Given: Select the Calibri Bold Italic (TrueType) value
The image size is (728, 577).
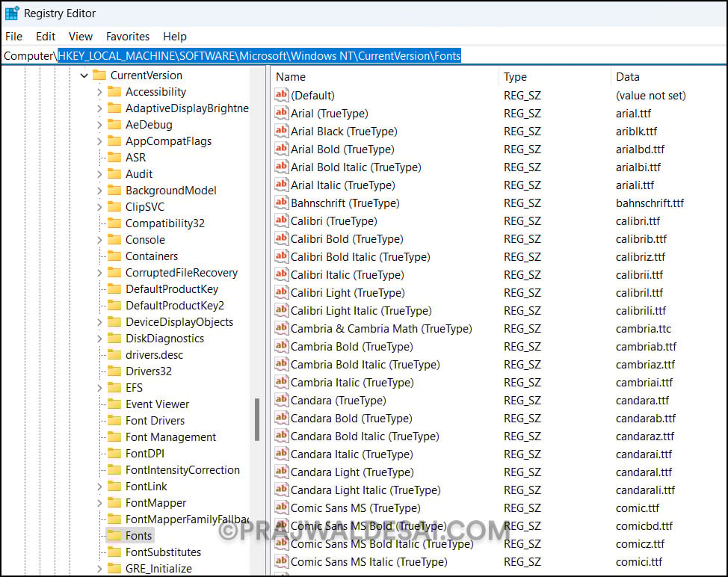Looking at the screenshot, I should [360, 256].
